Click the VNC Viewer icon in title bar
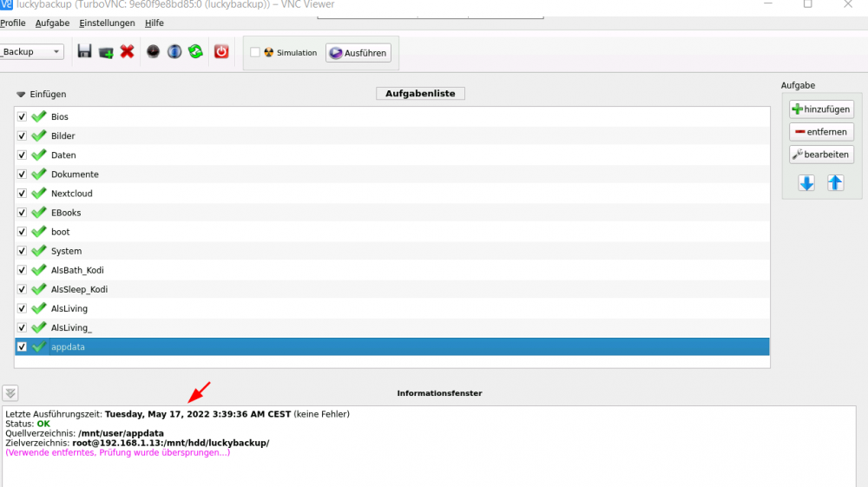Viewport: 868px width, 487px height. pyautogui.click(x=6, y=4)
